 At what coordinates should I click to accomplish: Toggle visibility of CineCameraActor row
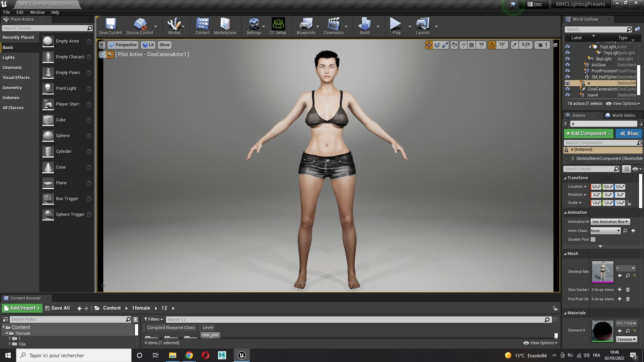[567, 89]
